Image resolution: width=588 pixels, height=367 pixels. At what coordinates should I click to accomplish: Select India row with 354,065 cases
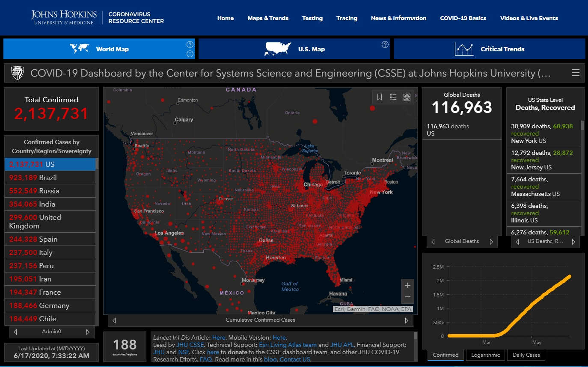tap(50, 204)
